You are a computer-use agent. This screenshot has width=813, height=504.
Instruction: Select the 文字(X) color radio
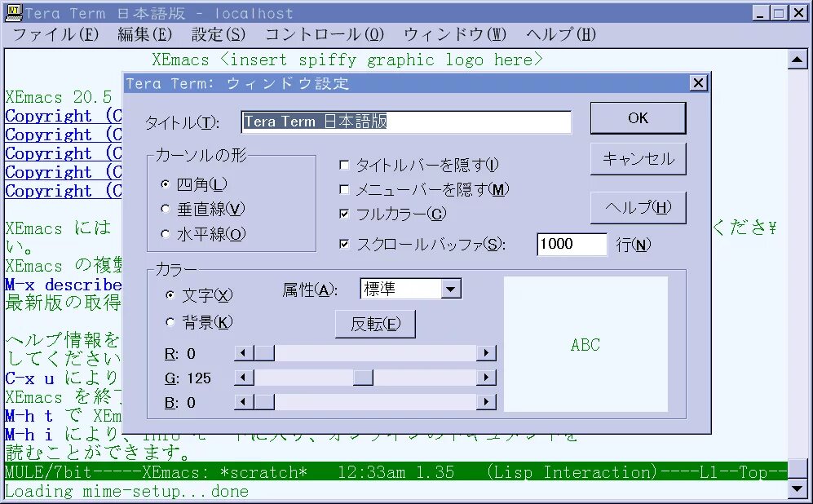199,295
